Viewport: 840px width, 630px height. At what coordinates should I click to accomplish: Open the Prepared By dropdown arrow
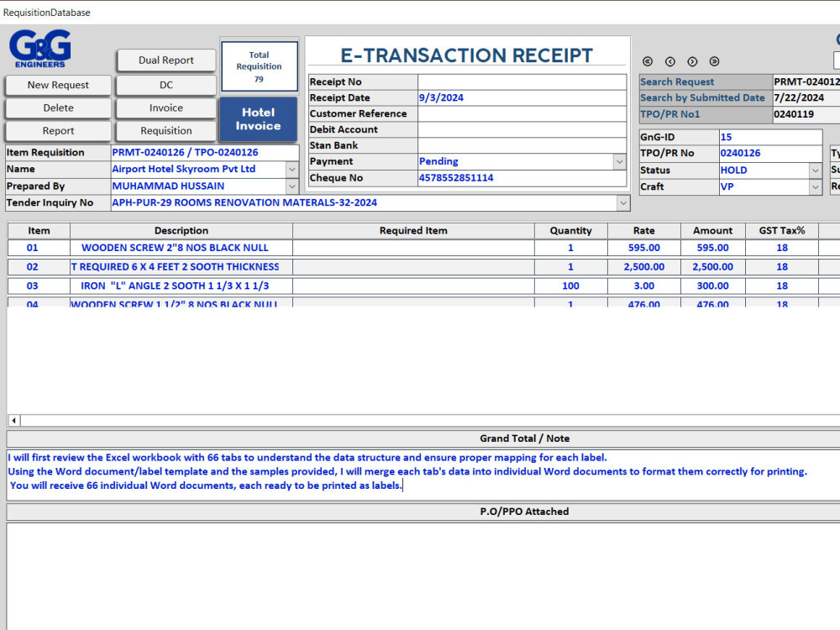(x=292, y=186)
